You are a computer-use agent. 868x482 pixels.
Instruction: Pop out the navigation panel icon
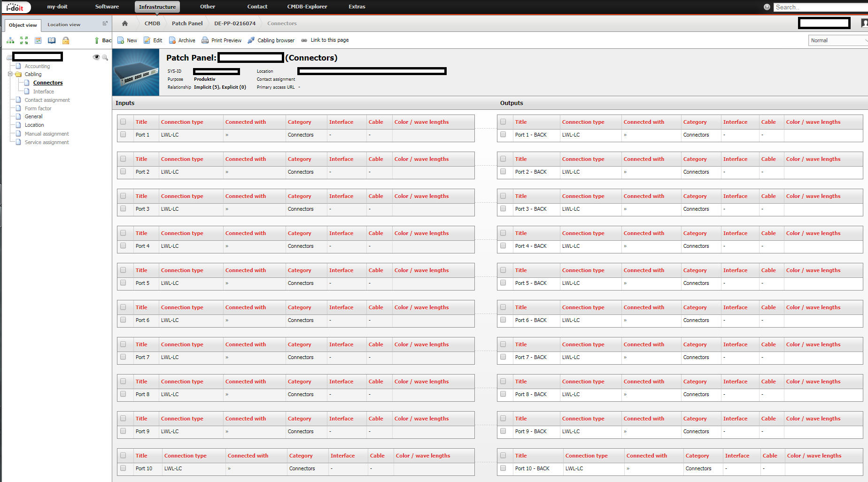(x=105, y=23)
